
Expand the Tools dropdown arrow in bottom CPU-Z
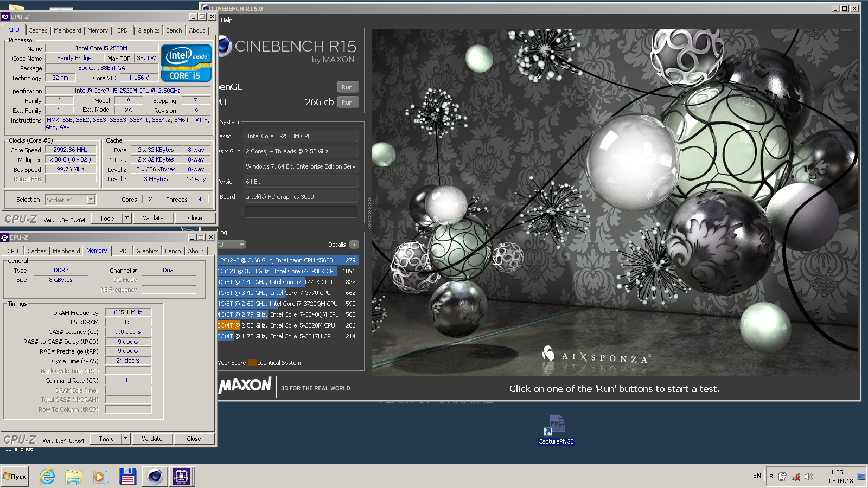[125, 439]
